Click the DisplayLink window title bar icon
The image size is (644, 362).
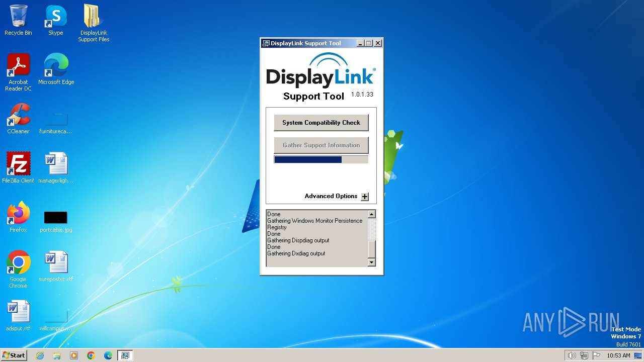266,43
